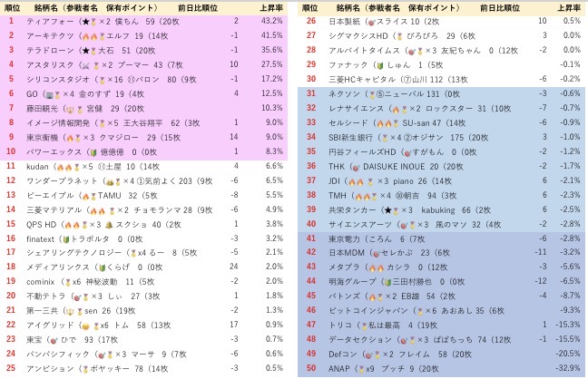Click the crown icon in ワンダープラネット row
Image resolution: width=588 pixels, height=379 pixels.
pyautogui.click(x=111, y=181)
